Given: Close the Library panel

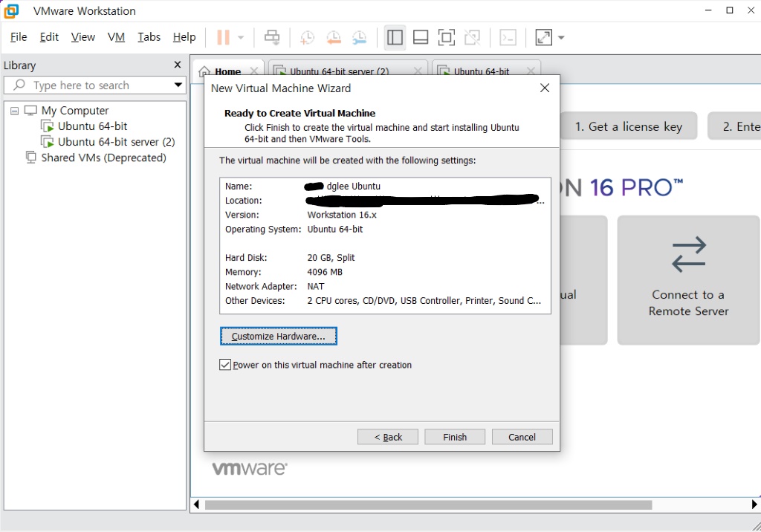Looking at the screenshot, I should (x=178, y=65).
